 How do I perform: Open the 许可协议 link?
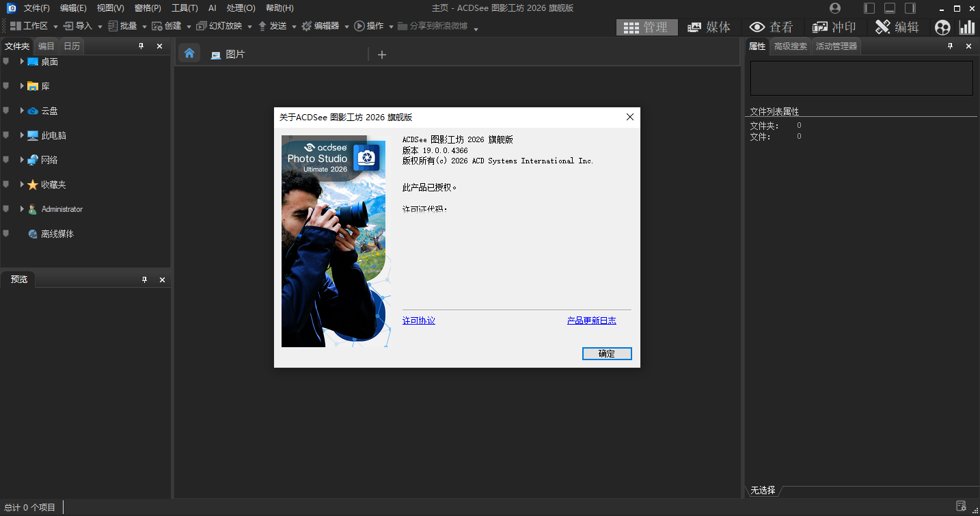click(419, 321)
